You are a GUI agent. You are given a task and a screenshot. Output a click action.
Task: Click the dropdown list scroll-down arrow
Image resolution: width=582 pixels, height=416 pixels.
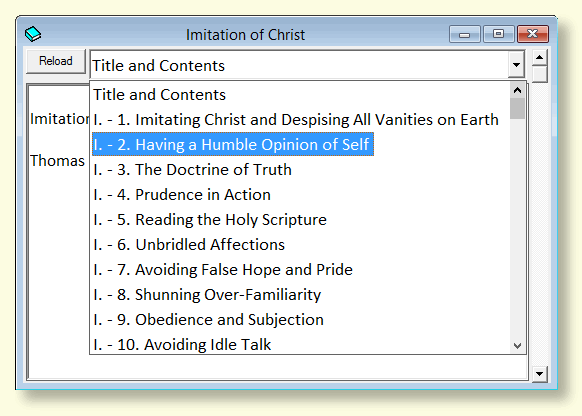click(x=517, y=346)
